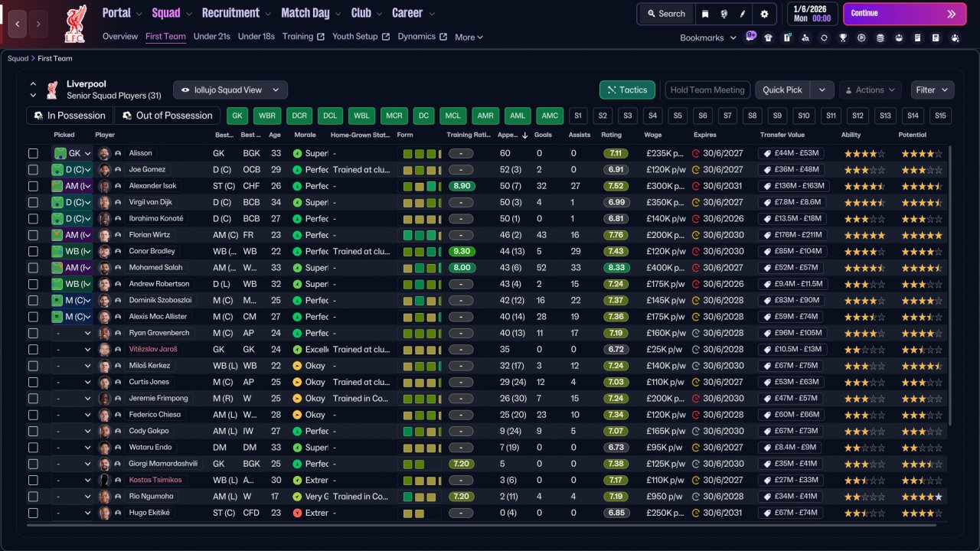
Task: Select Ryan Gravenberch's row checkbox
Action: (33, 333)
